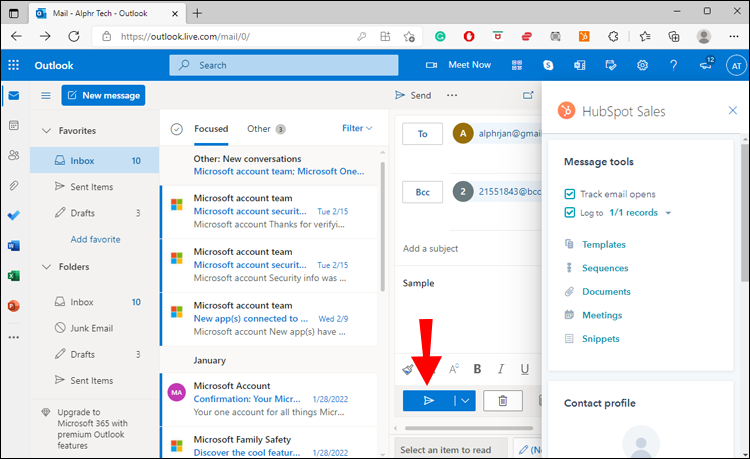The width and height of the screenshot is (750, 459).
Task: Open People in the left rail
Action: (14, 155)
